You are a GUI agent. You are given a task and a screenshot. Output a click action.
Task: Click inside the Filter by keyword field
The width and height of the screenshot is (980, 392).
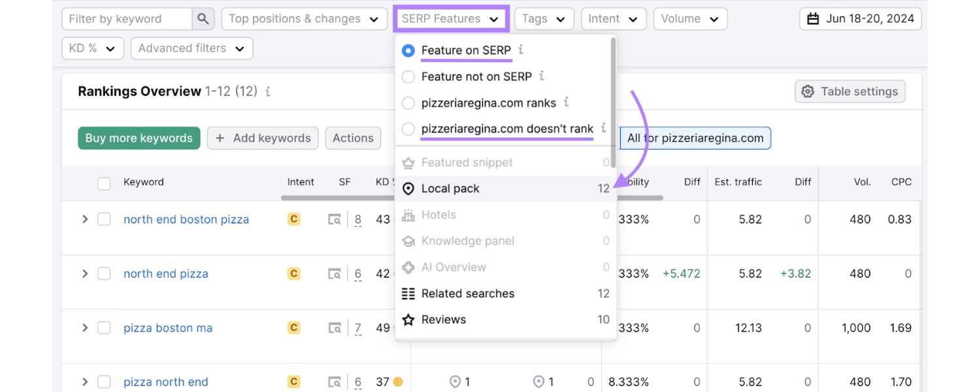pos(124,18)
